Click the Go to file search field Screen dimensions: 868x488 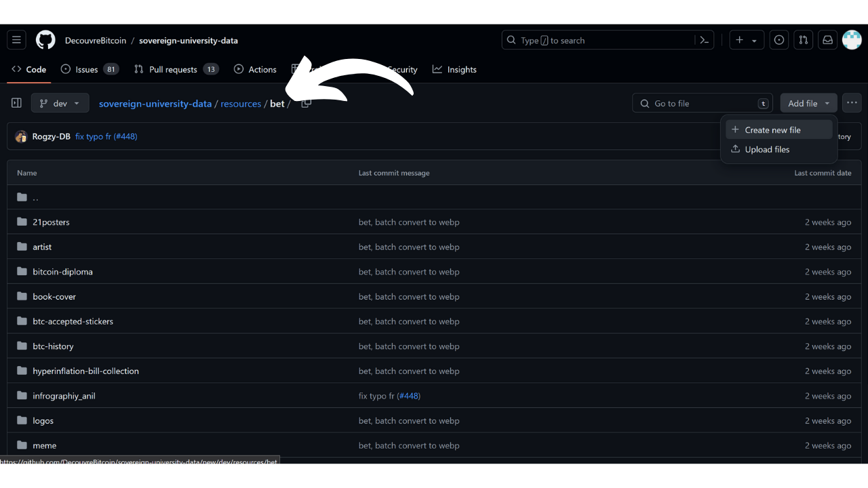click(703, 103)
